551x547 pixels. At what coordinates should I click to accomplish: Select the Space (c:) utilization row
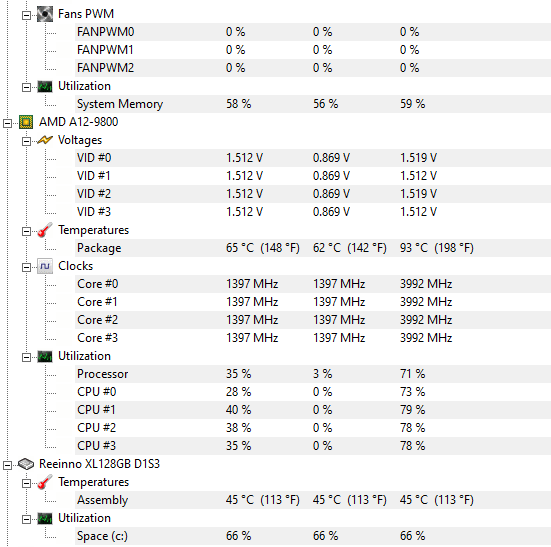pos(313,536)
